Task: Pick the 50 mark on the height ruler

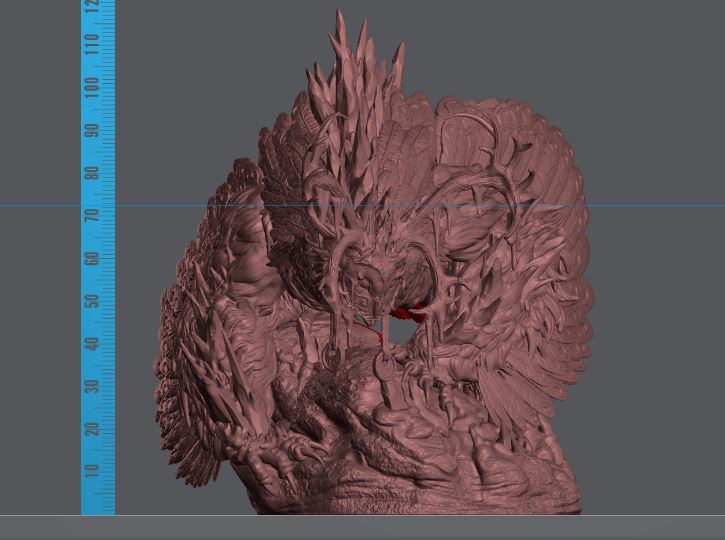Action: tap(92, 301)
